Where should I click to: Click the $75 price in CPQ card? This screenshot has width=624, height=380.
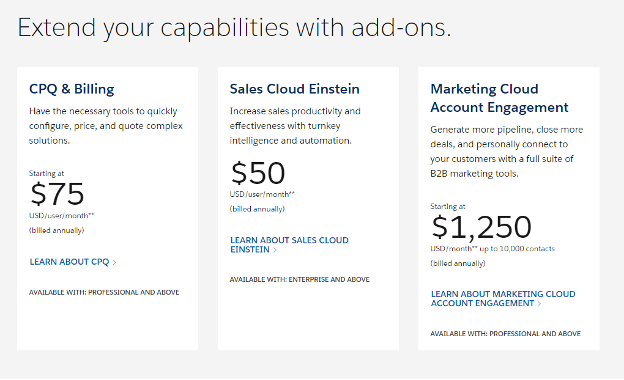pos(57,194)
